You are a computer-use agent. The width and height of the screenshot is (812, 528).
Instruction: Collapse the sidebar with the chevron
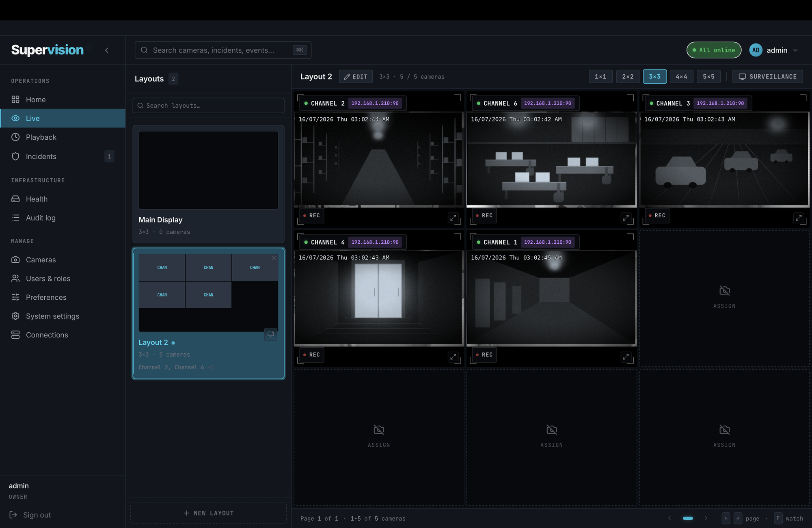point(107,50)
